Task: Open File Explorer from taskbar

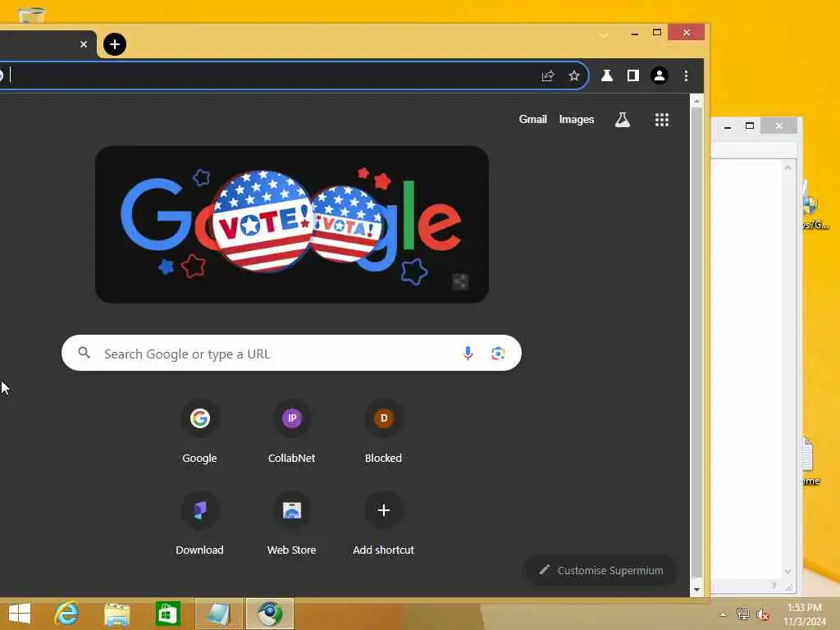Action: pos(117,614)
